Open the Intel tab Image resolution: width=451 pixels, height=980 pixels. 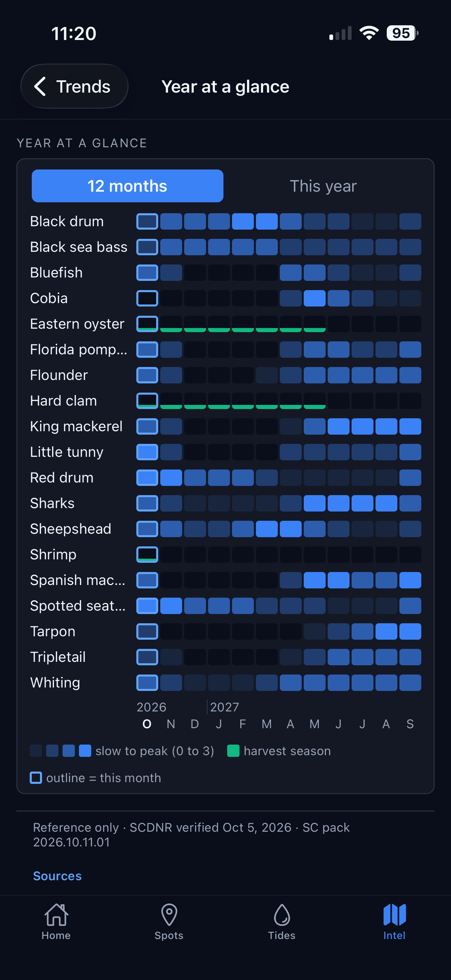click(394, 922)
